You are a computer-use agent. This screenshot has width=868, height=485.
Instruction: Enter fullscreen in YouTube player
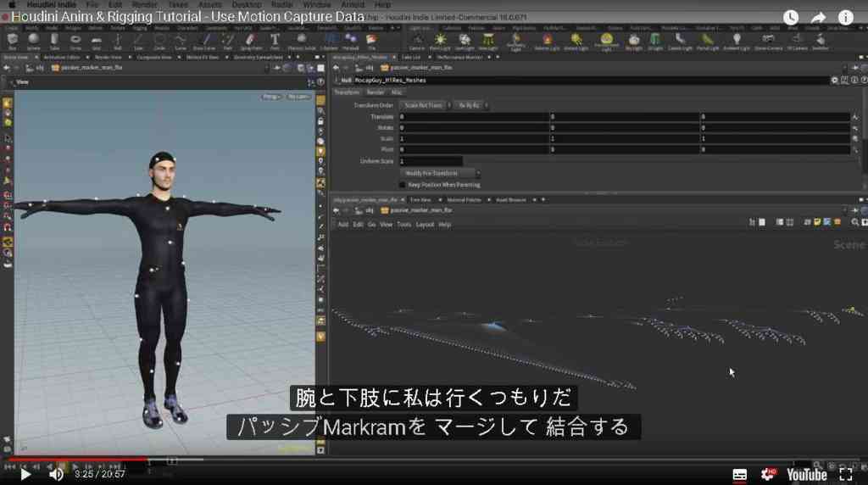pyautogui.click(x=845, y=475)
